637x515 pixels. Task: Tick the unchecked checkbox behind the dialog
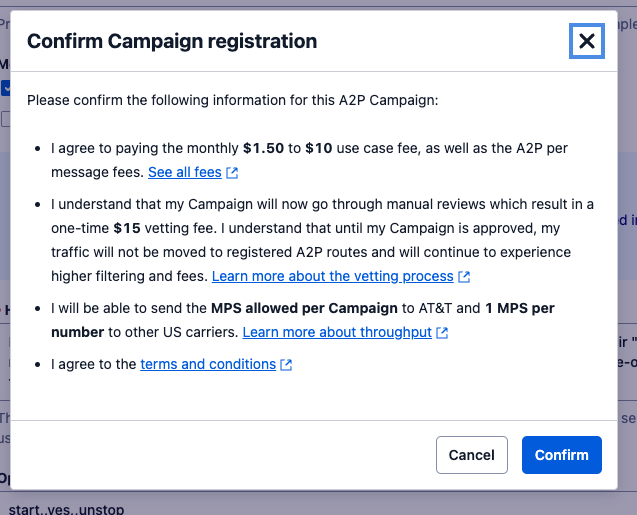pyautogui.click(x=6, y=119)
